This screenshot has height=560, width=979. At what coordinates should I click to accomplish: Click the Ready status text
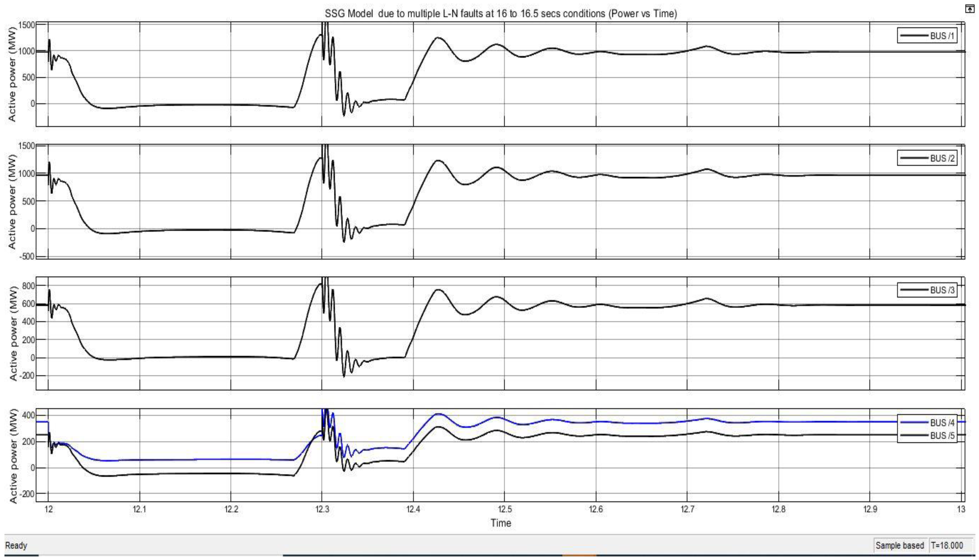coord(16,545)
